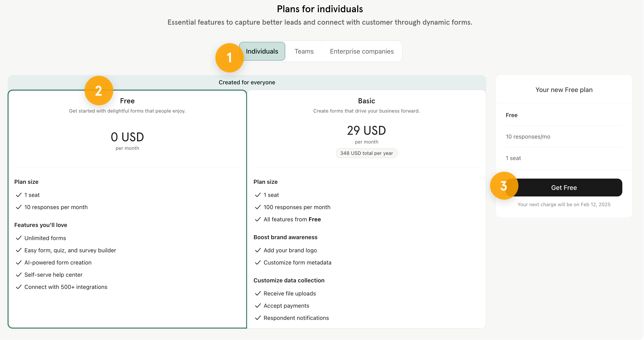Select the Individuals tab

point(262,51)
